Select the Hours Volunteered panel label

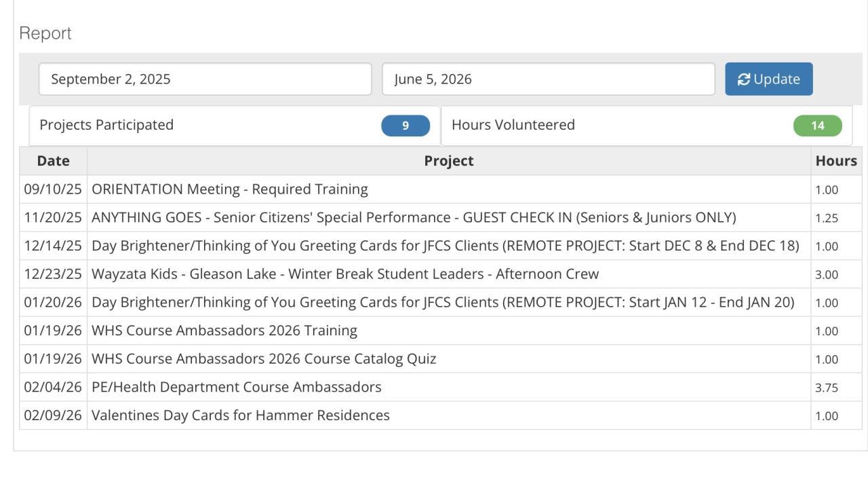(x=513, y=125)
